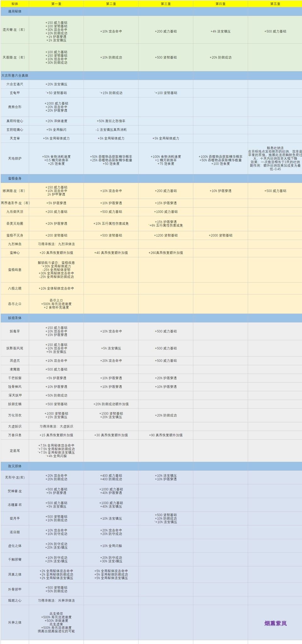The image size is (302, 644).
Task: Click the 无形守·左(右) row name
Action: 15,477
